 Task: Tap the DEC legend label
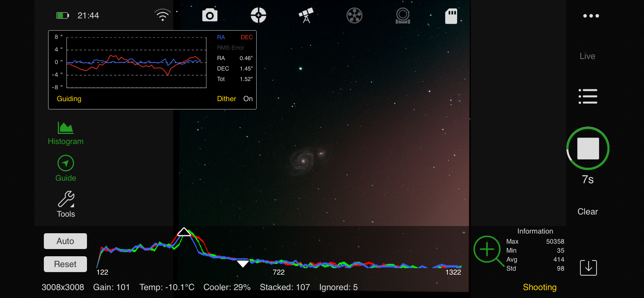coord(247,37)
